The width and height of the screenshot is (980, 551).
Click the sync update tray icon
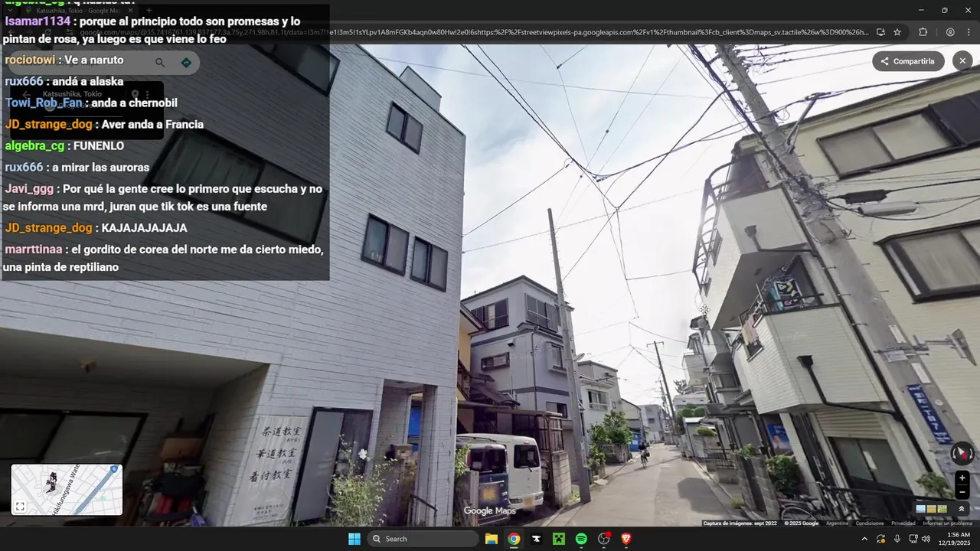click(881, 539)
